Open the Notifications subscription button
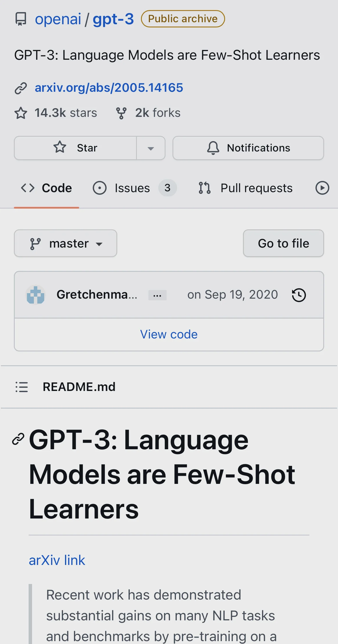338x644 pixels. [x=248, y=148]
